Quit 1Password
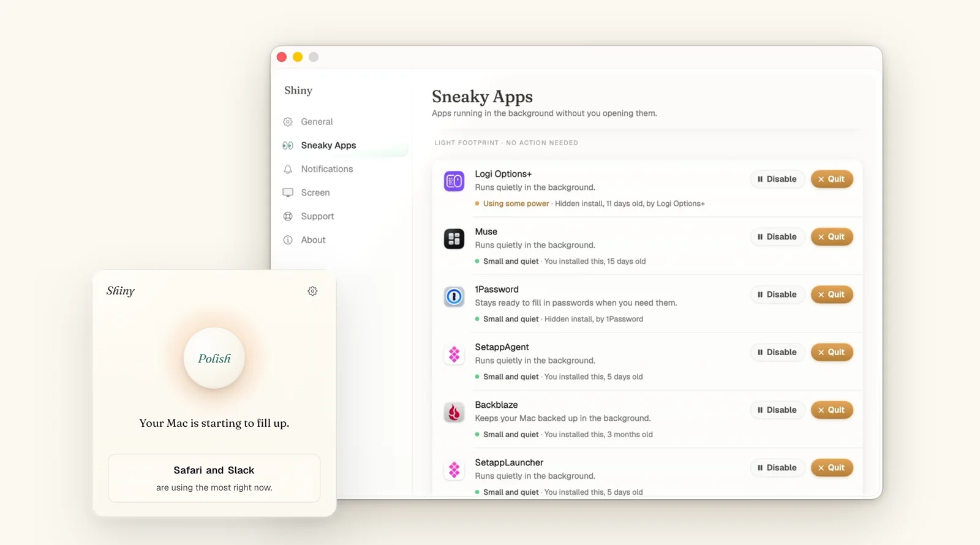Image resolution: width=980 pixels, height=545 pixels. 832,295
